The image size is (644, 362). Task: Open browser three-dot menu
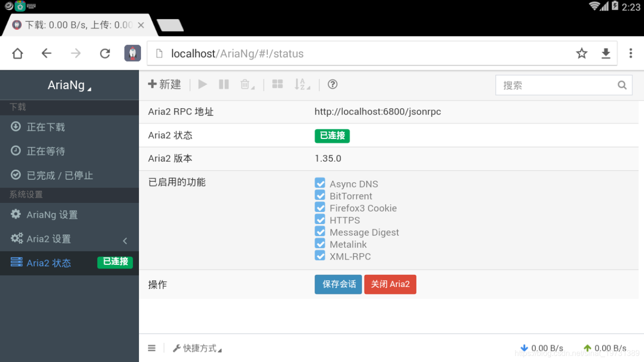point(631,53)
